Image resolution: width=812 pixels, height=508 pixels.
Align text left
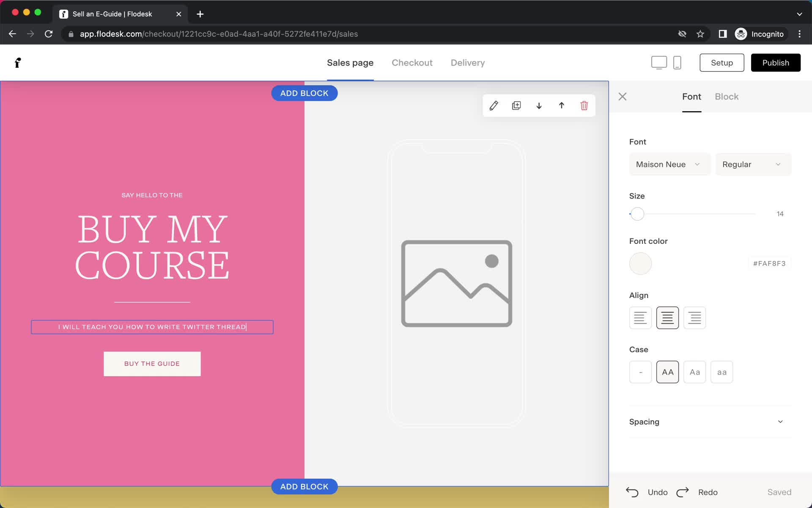pyautogui.click(x=640, y=317)
